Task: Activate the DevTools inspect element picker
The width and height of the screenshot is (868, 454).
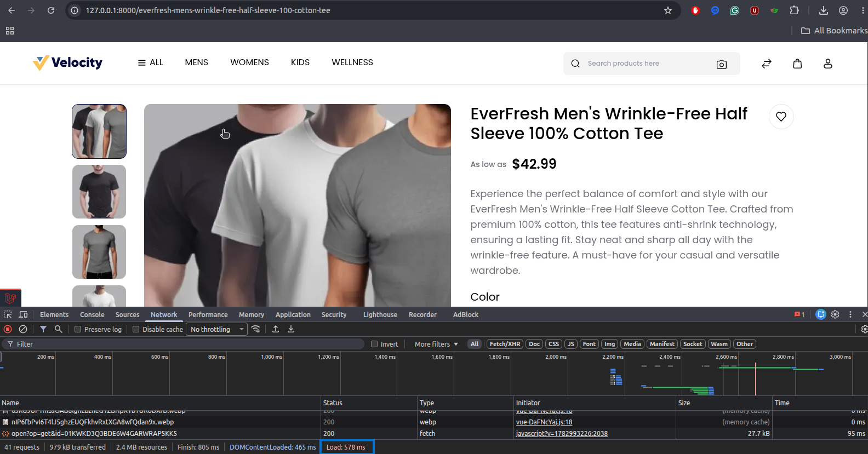Action: click(x=8, y=314)
